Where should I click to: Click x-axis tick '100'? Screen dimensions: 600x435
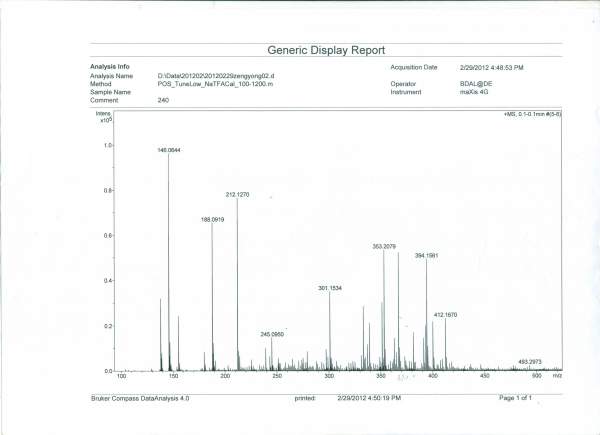click(121, 376)
